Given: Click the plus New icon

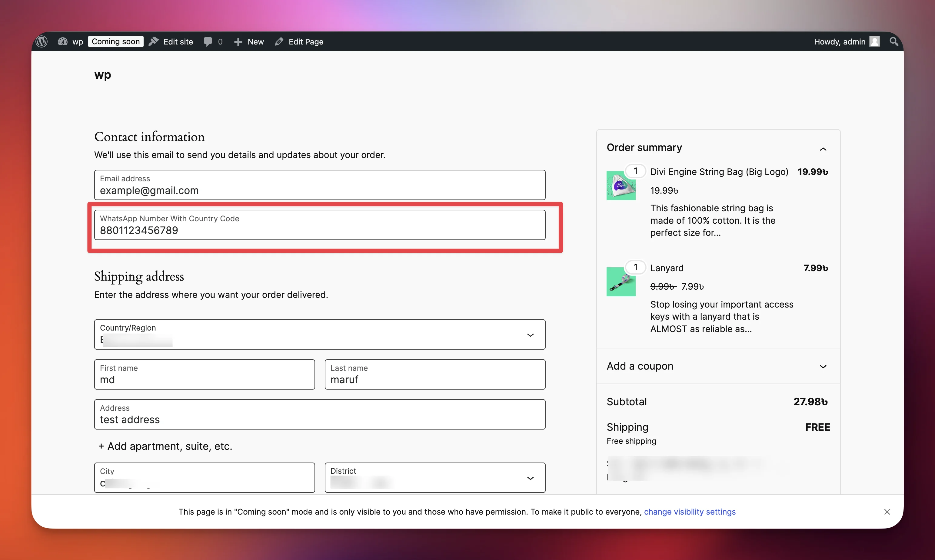Looking at the screenshot, I should click(238, 41).
